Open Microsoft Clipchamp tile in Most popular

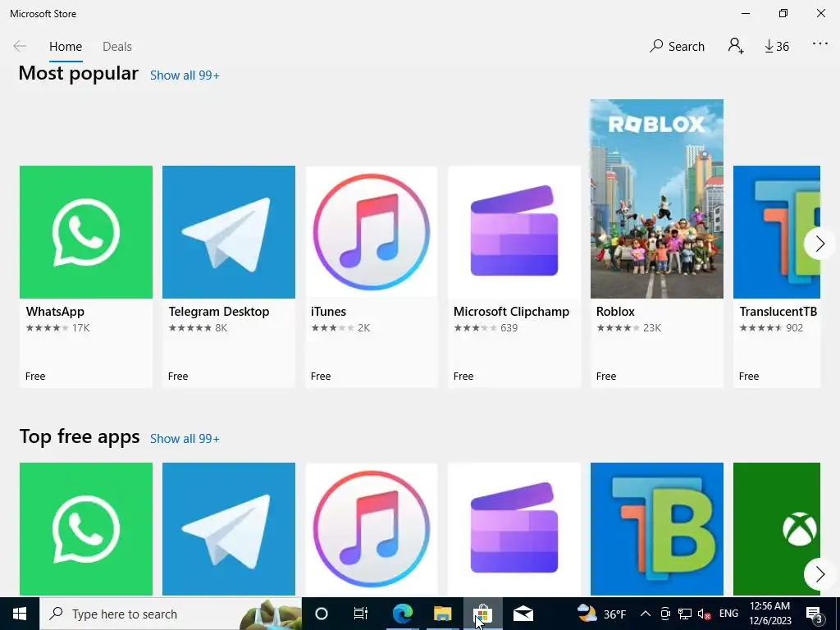514,276
